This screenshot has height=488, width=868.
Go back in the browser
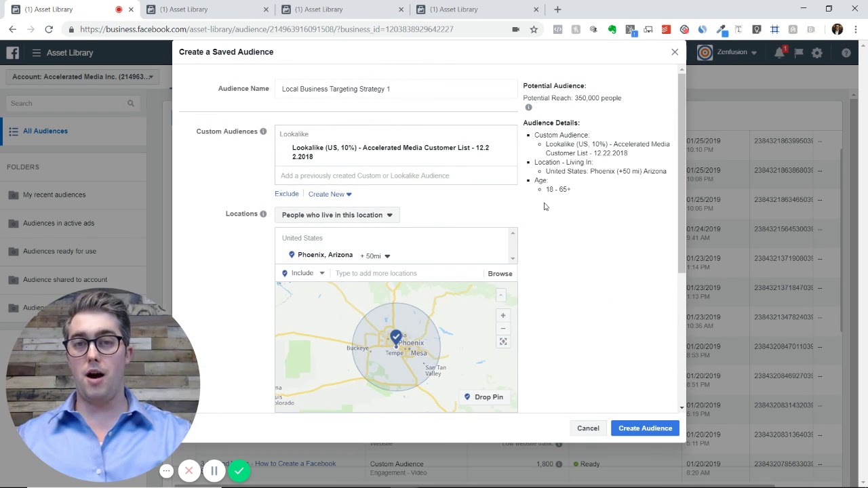click(x=12, y=30)
